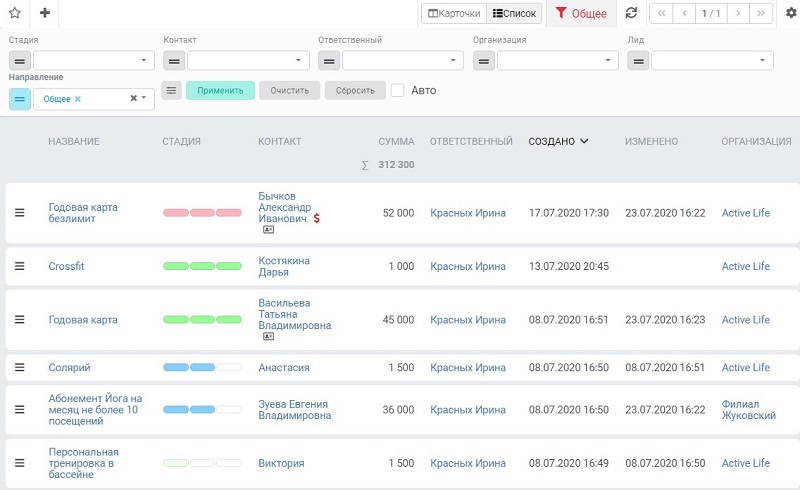Sort by СОЗДАНО column header
The image size is (800, 490).
558,141
